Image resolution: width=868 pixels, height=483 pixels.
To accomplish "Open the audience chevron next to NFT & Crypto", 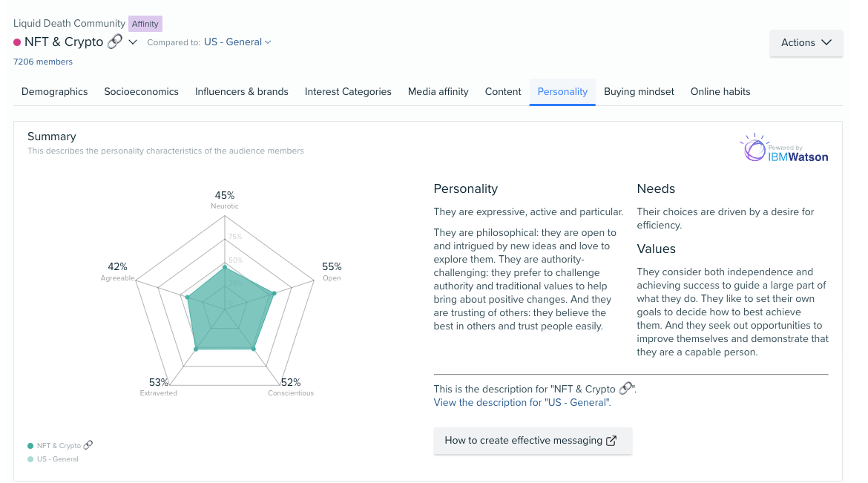I will [x=133, y=42].
